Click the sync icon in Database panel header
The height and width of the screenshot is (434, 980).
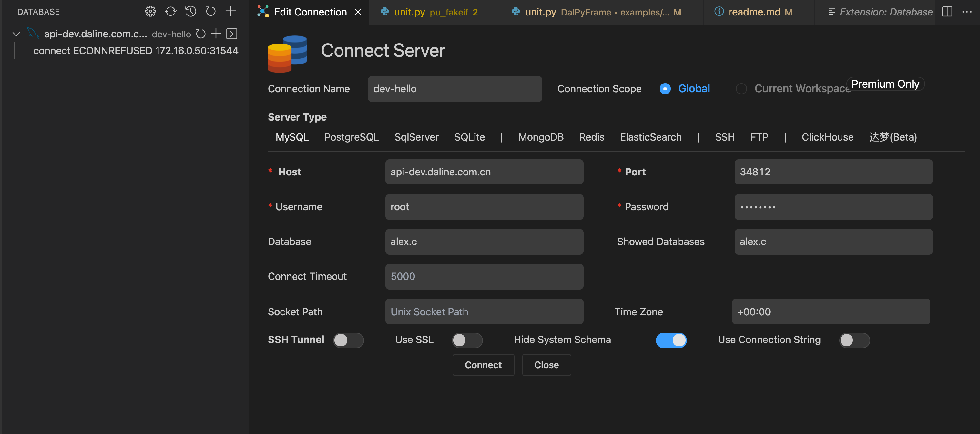point(170,11)
